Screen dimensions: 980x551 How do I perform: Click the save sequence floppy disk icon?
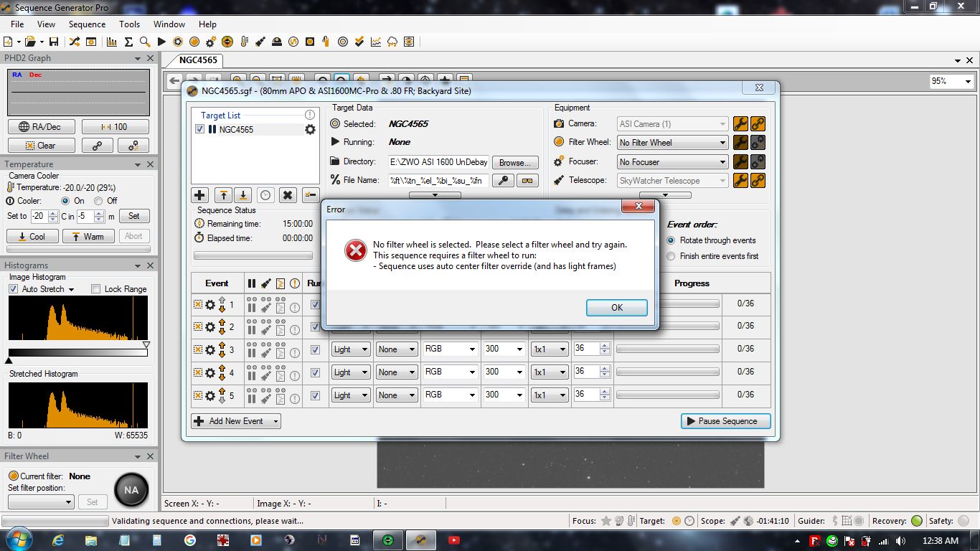point(54,42)
